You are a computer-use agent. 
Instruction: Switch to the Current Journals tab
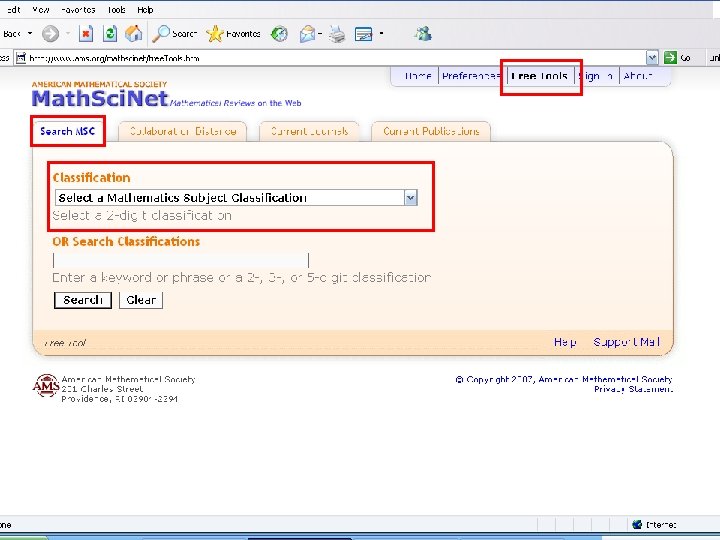point(309,131)
